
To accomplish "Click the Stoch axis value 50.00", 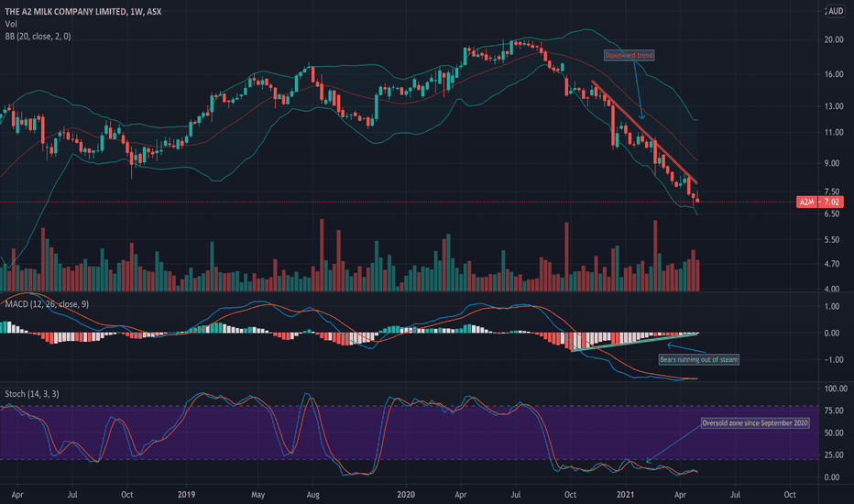I will coord(834,433).
